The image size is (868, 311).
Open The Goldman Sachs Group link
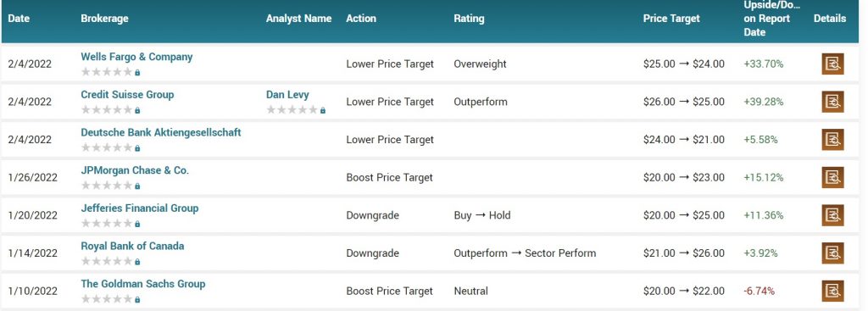pyautogui.click(x=142, y=284)
